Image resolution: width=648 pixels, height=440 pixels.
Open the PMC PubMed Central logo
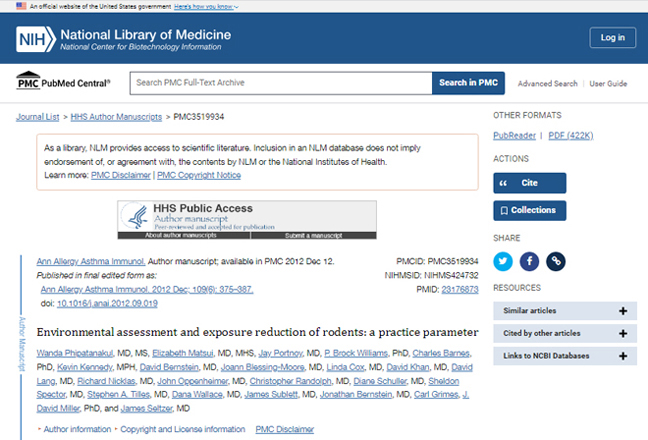[x=63, y=81]
